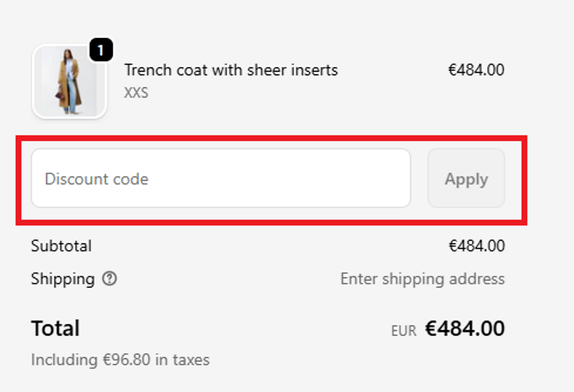The width and height of the screenshot is (574, 392).
Task: Click the EUR currency indicator
Action: coord(403,331)
